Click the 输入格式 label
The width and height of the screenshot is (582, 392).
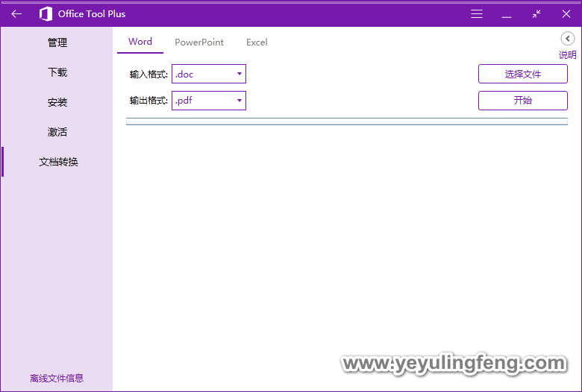[148, 75]
